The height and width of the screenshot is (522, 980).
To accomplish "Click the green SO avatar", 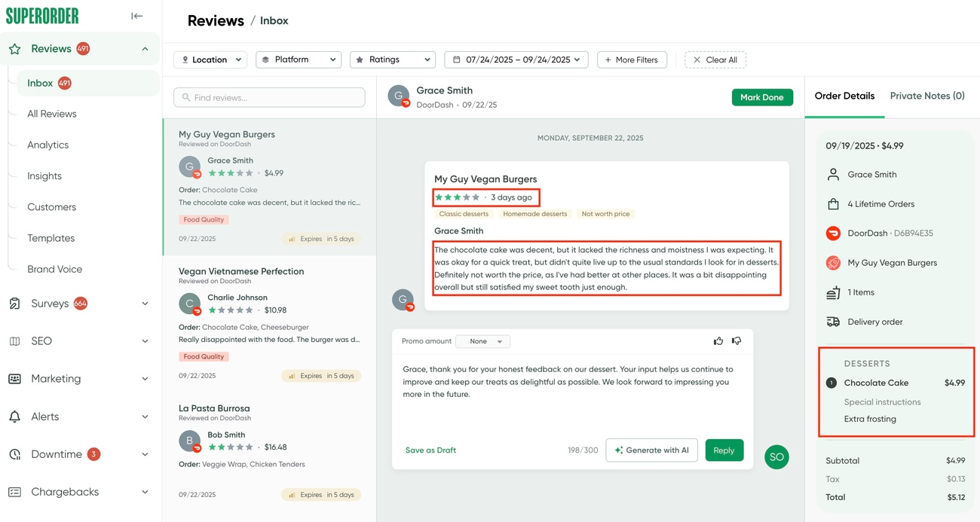I will tap(776, 456).
